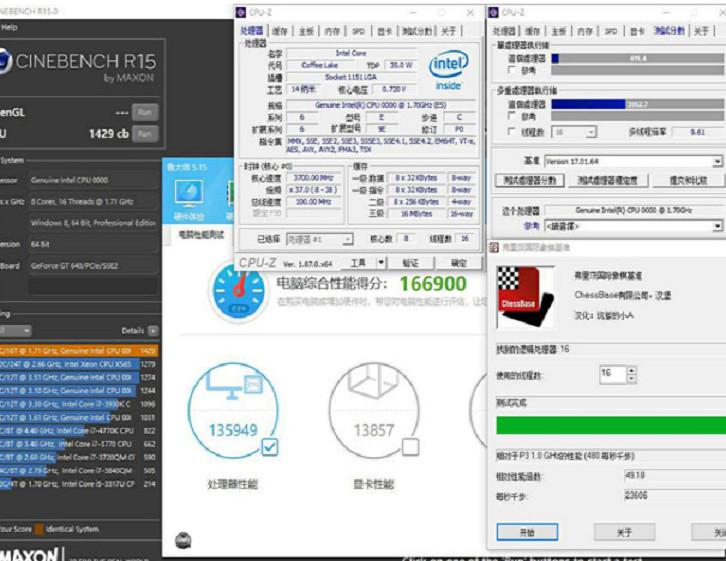Toggle the 线程数 checkbox
The height and width of the screenshot is (561, 726).
pos(512,132)
